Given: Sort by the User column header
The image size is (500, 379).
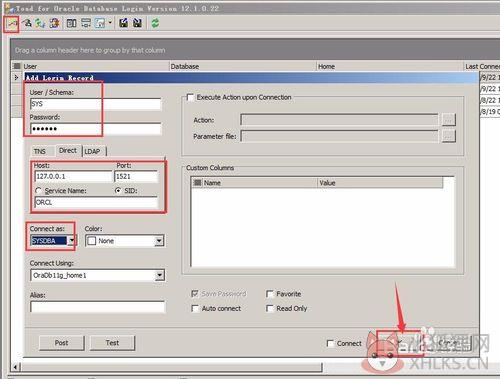Looking at the screenshot, I should 95,66.
